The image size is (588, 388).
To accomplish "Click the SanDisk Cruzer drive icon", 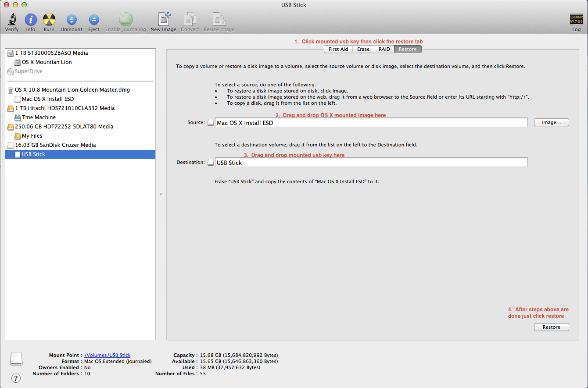I will 11,145.
